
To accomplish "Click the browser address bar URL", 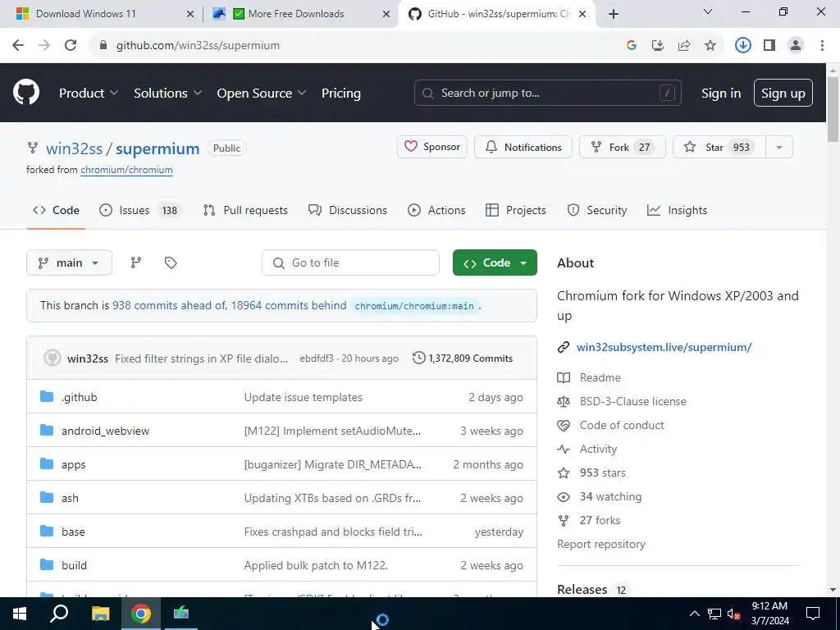I will 198,46.
